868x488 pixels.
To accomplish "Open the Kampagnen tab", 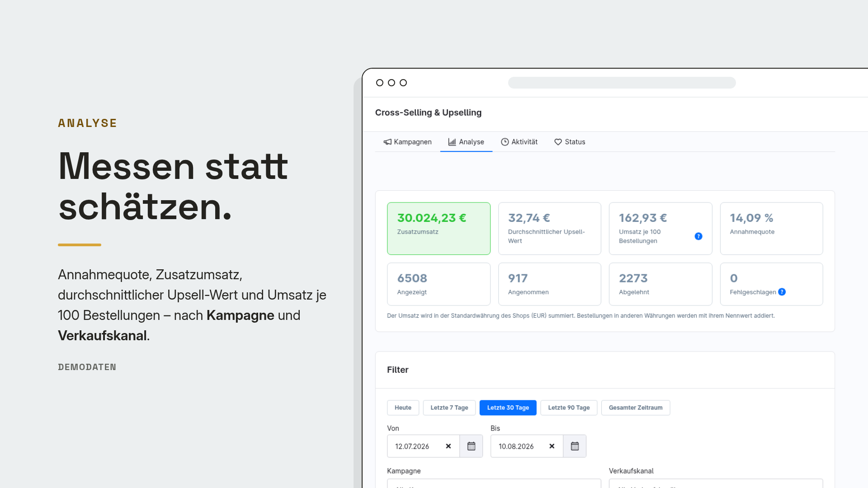I will click(407, 142).
